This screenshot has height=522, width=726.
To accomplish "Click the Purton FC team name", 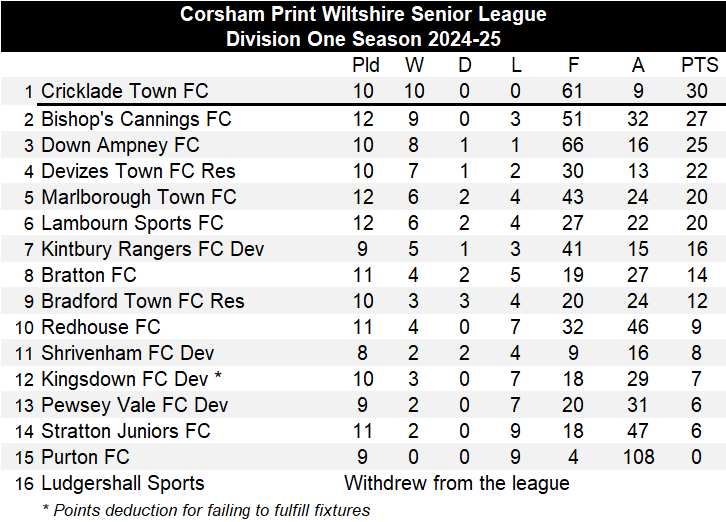I will point(85,457).
